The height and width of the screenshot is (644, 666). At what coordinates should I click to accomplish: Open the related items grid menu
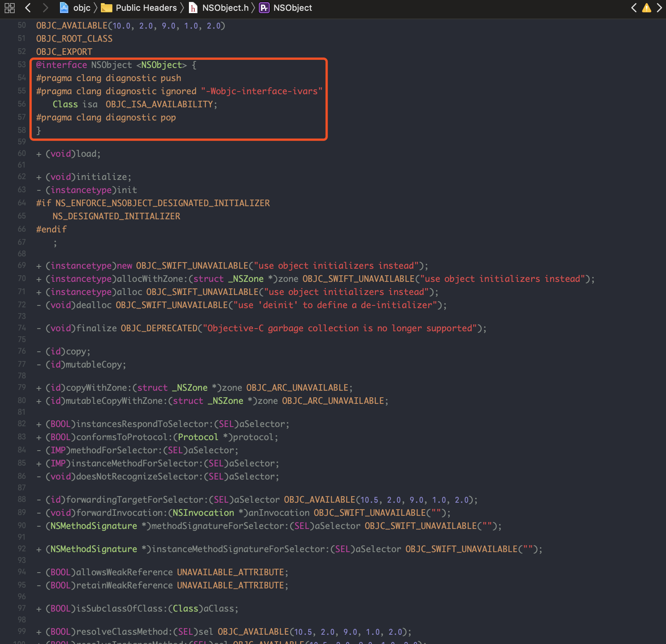10,8
